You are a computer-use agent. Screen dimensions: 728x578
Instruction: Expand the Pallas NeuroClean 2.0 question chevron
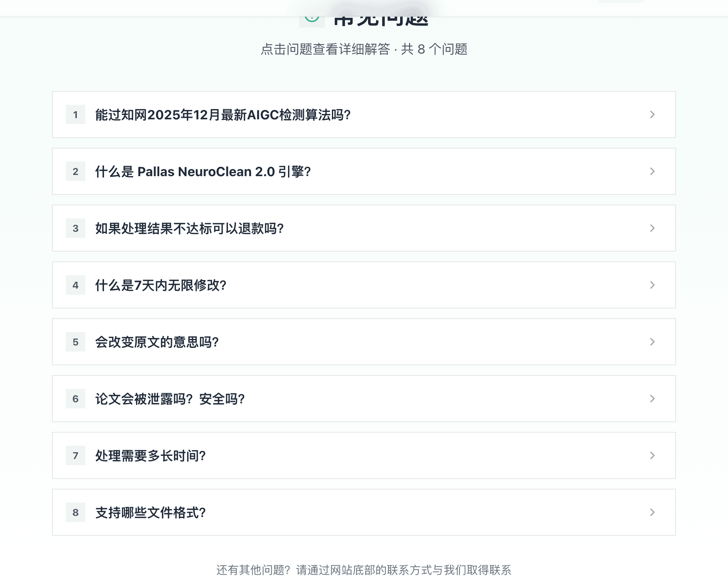652,172
